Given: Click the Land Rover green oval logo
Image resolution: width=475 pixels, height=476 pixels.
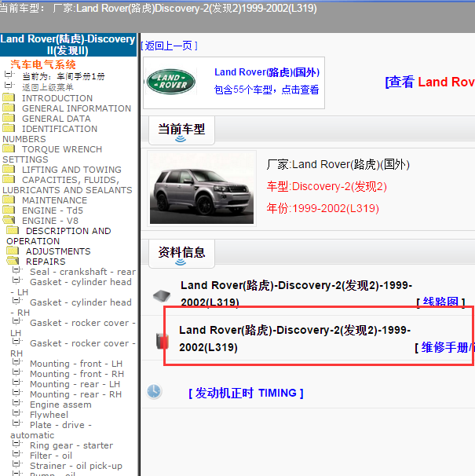Looking at the screenshot, I should click(x=171, y=82).
